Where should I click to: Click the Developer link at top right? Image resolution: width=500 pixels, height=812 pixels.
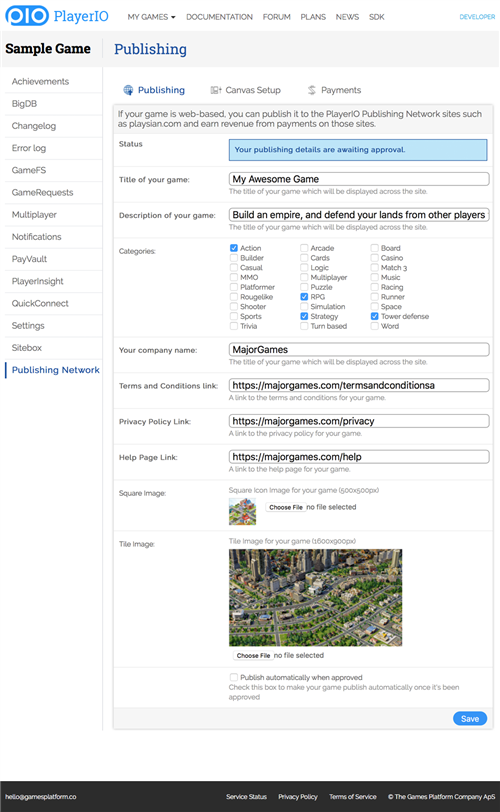coord(477,17)
